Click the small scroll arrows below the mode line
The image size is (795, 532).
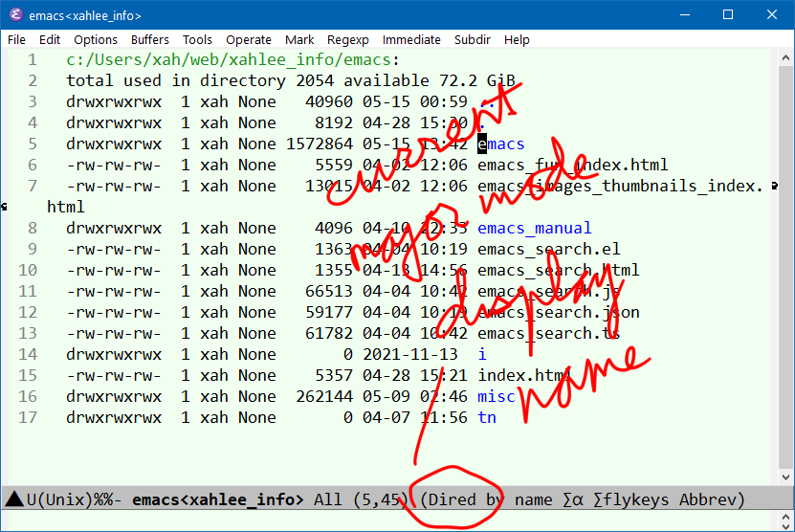[785, 521]
